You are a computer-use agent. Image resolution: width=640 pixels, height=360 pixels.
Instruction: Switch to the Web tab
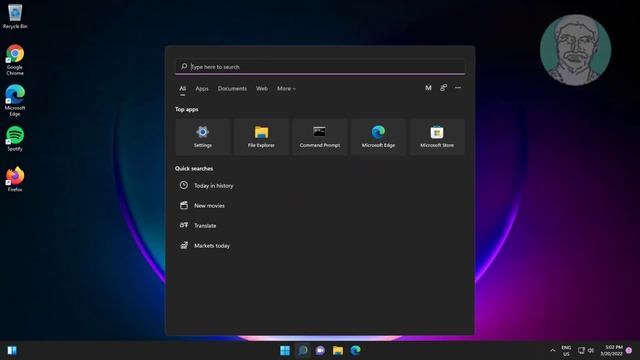(x=262, y=89)
